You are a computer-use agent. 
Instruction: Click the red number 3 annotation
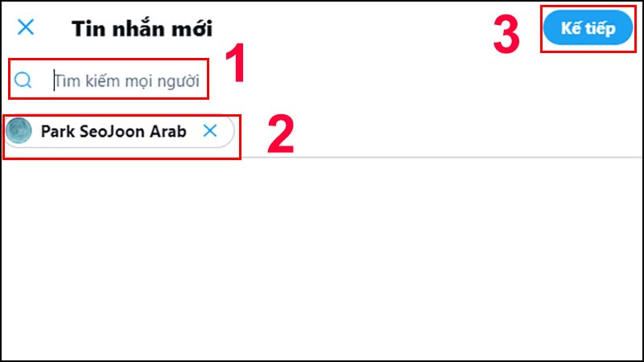[x=506, y=35]
